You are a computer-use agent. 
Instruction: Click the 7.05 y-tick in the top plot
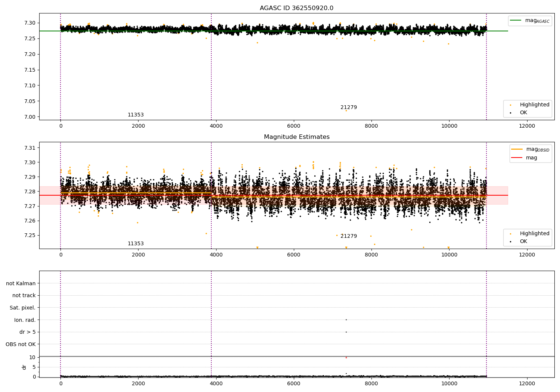tap(29, 101)
